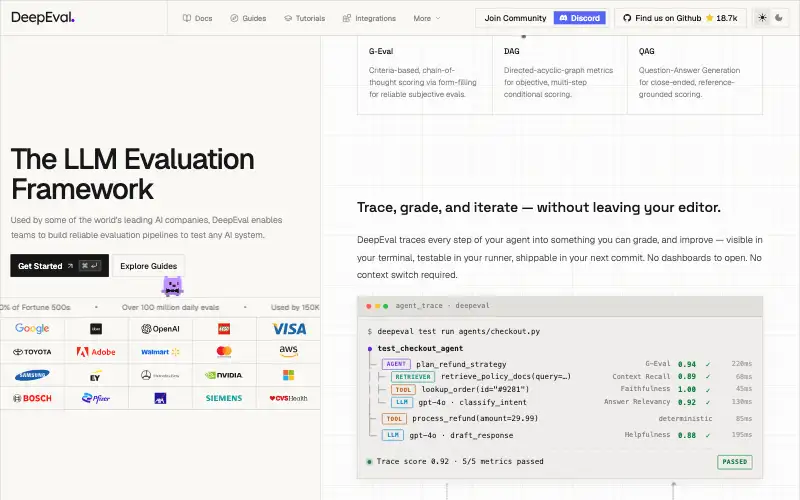
Task: Click the Pfizer logo
Action: [96, 398]
